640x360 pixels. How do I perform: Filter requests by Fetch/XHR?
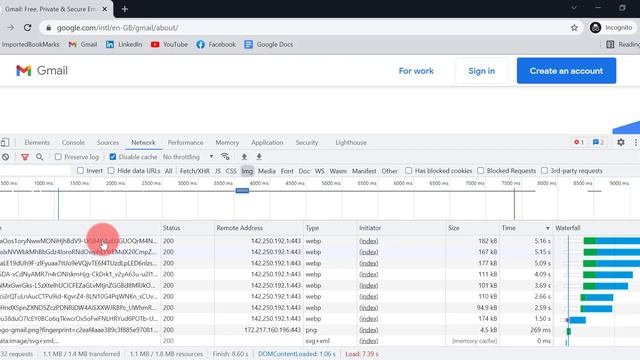[x=195, y=171]
